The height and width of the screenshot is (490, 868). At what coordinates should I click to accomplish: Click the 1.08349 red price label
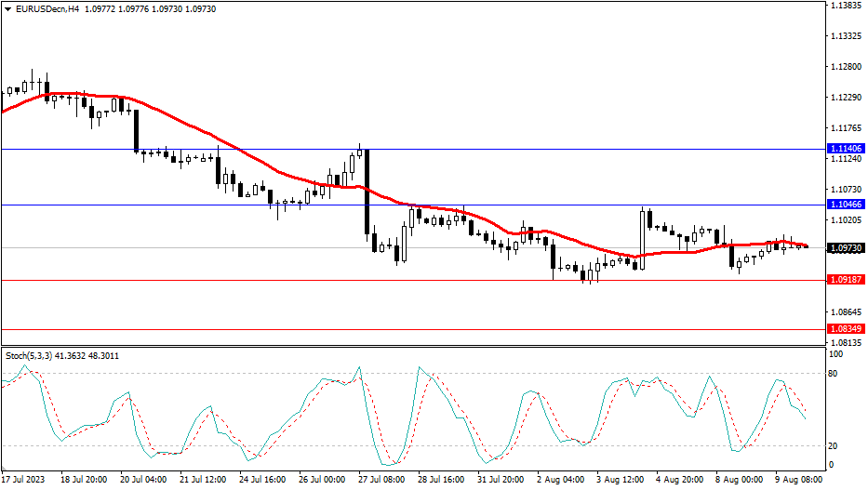pyautogui.click(x=845, y=329)
